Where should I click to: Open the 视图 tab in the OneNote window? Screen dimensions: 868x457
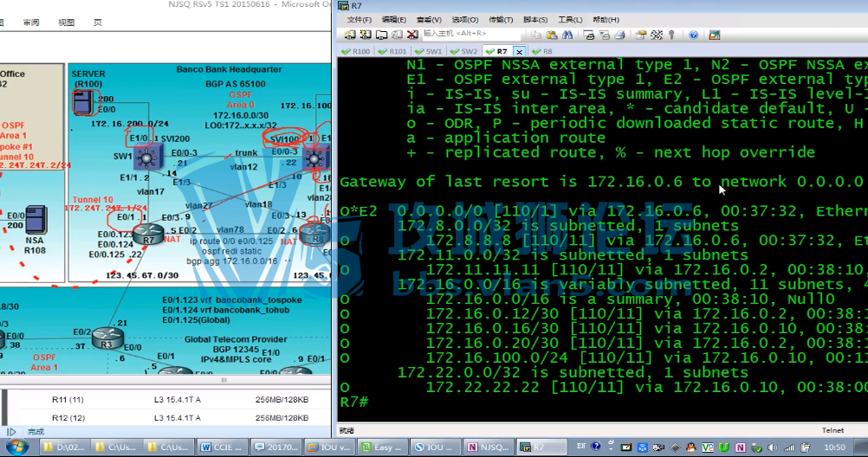click(66, 23)
